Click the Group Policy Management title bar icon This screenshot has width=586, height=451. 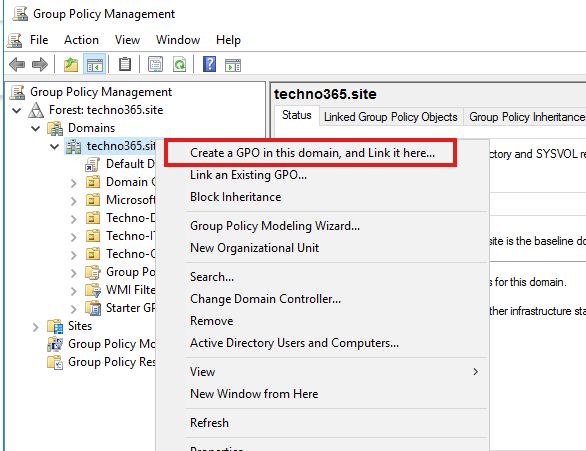click(20, 14)
